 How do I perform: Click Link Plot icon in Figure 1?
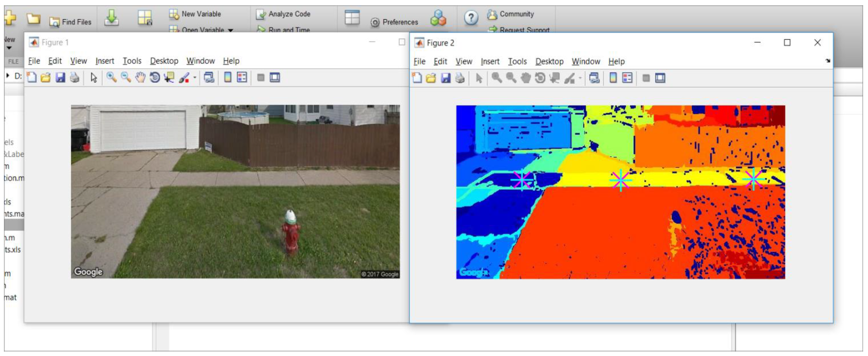(x=209, y=78)
